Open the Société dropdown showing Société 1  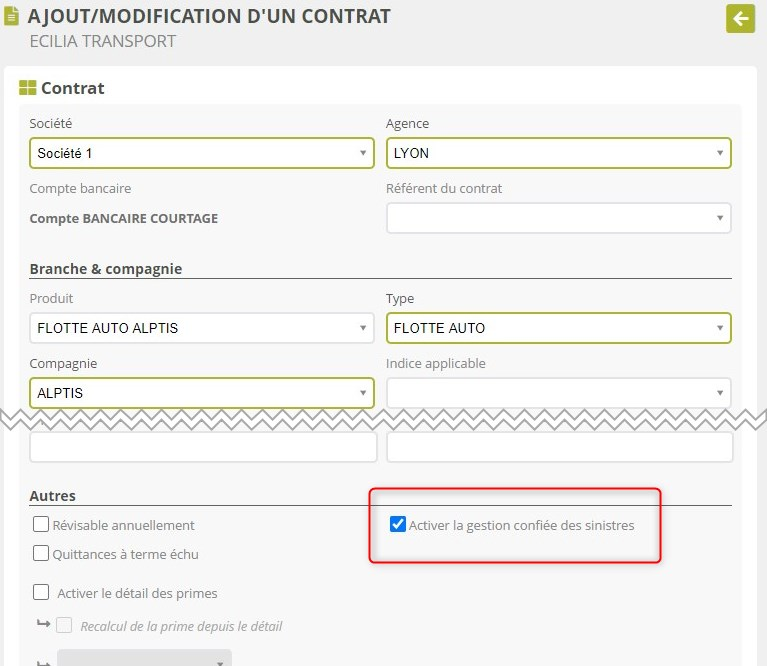tap(202, 153)
